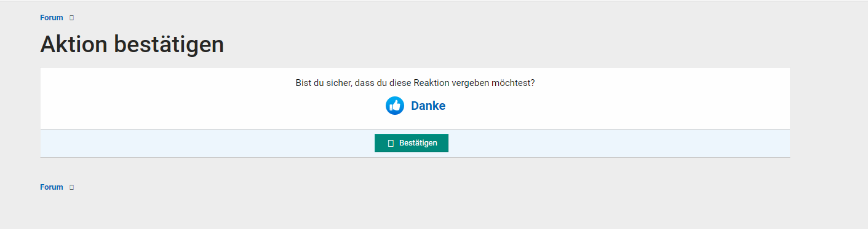Click the Danke reaction label
868x229 pixels.
click(x=428, y=106)
